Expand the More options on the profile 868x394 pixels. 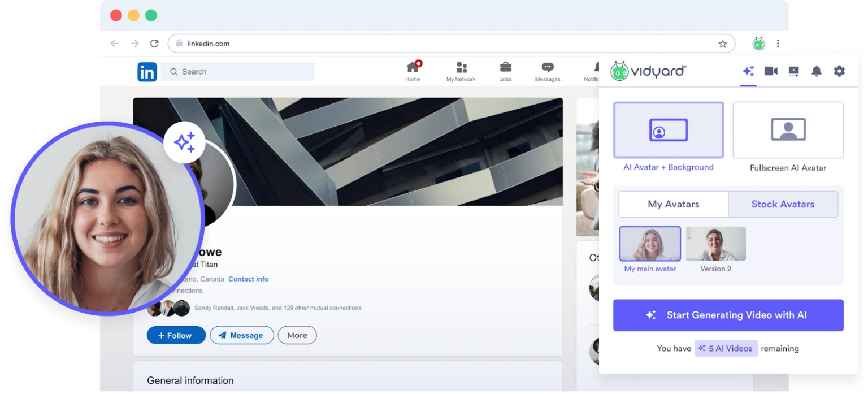pyautogui.click(x=297, y=335)
